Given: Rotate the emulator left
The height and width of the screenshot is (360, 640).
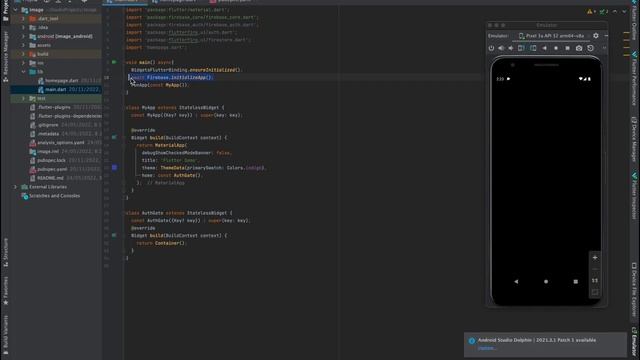Looking at the screenshot, I should click(x=521, y=48).
